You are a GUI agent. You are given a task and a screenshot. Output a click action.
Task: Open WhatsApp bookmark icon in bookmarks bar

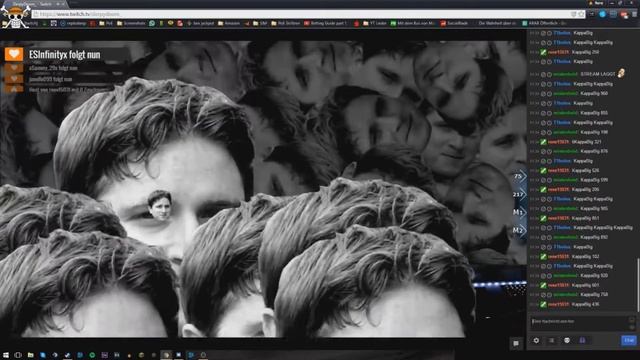coord(152,24)
